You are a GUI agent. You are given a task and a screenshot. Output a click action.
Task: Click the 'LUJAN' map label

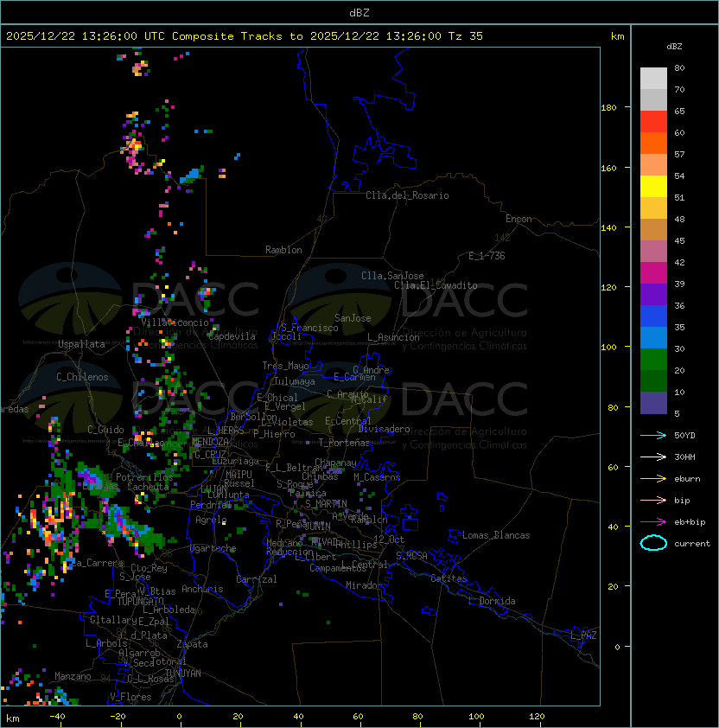pos(213,489)
